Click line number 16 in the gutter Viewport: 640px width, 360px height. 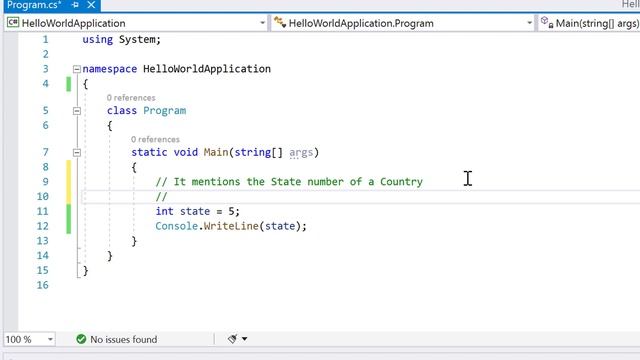coord(42,285)
